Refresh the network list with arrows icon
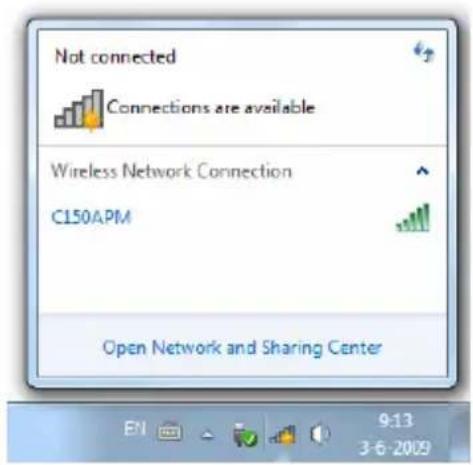This screenshot has height=465, width=473. coord(424,52)
